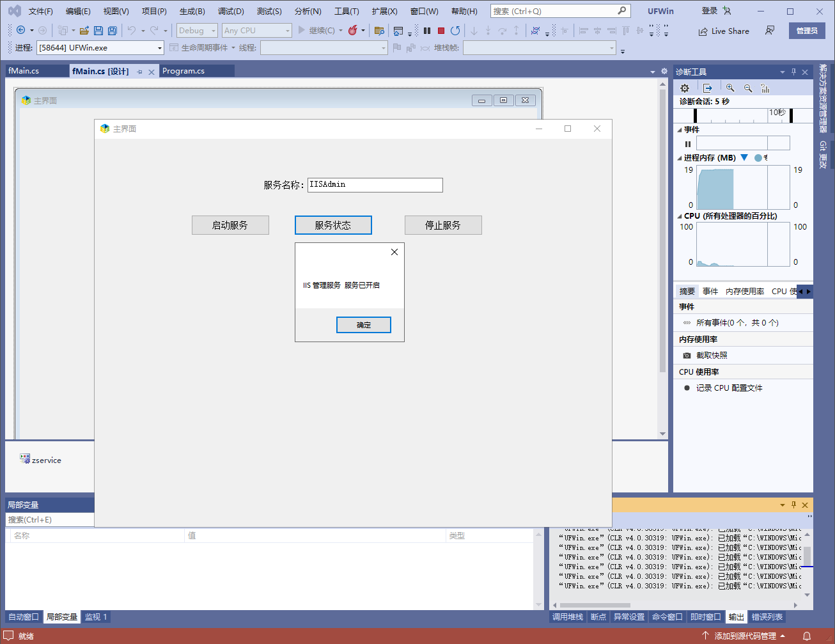Open the thread selection dropdown
Image resolution: width=835 pixels, height=644 pixels.
324,47
